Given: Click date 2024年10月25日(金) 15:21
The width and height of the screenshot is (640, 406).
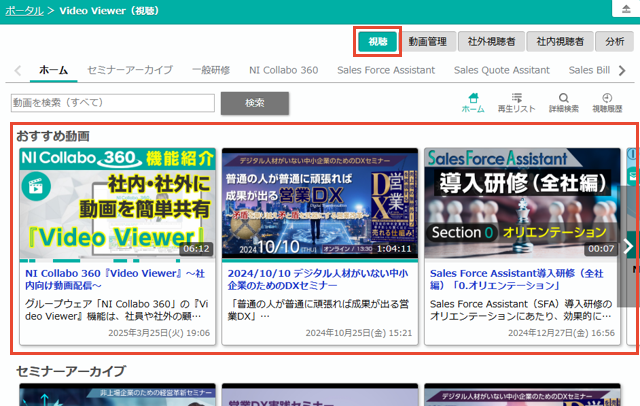Looking at the screenshot, I should point(359,333).
